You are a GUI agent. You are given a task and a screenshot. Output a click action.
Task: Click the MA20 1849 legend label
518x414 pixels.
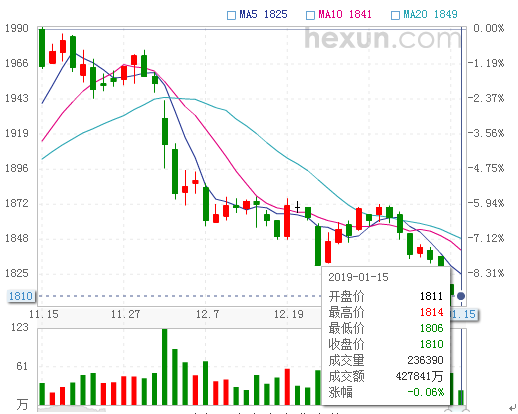pyautogui.click(x=430, y=14)
